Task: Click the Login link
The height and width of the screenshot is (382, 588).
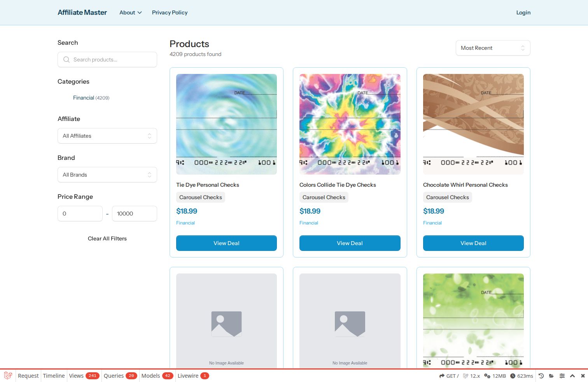Action: 523,12
